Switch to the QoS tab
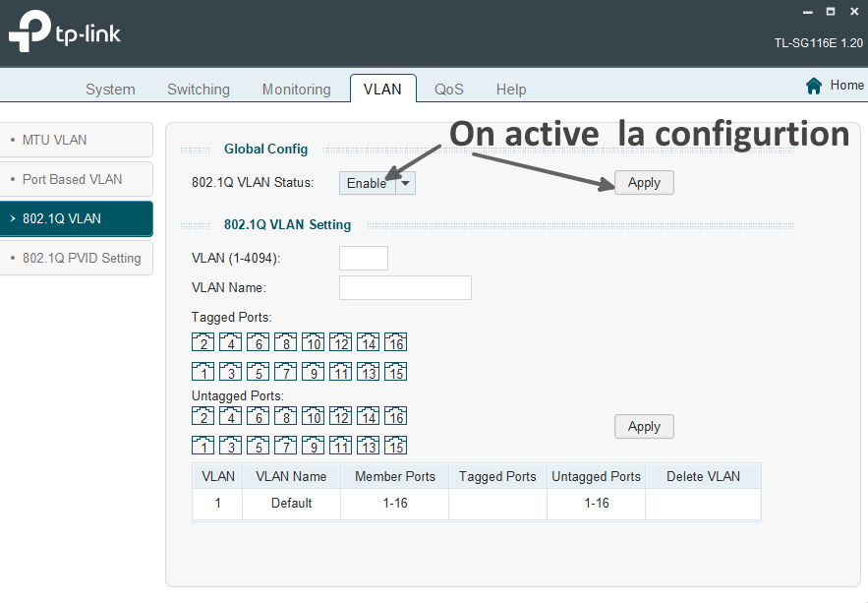 click(x=449, y=90)
